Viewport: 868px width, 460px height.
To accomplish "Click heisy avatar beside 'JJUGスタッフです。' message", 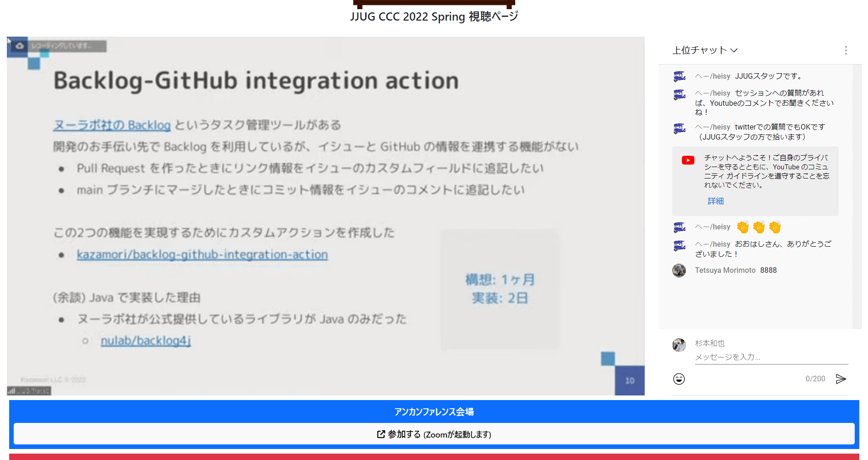I will pyautogui.click(x=679, y=76).
